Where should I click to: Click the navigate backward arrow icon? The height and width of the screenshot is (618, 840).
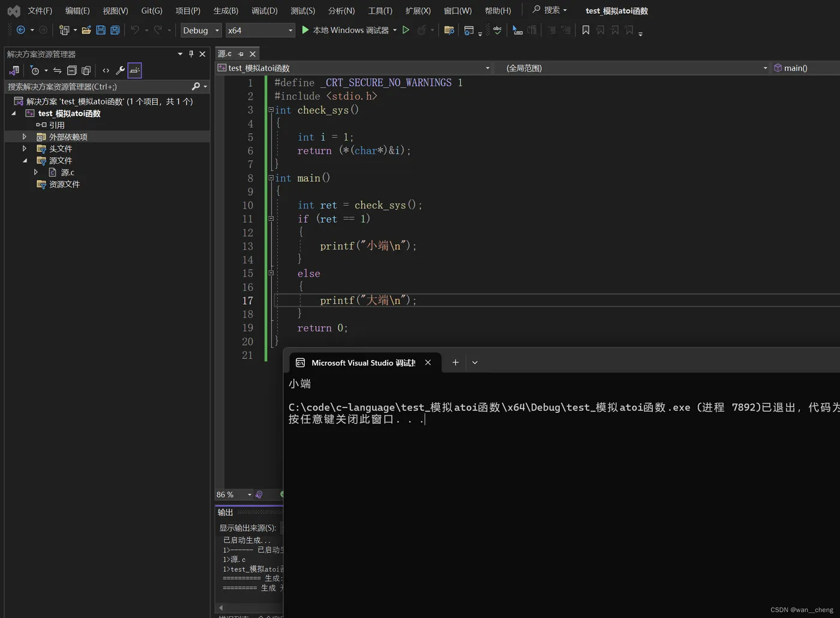[x=20, y=30]
